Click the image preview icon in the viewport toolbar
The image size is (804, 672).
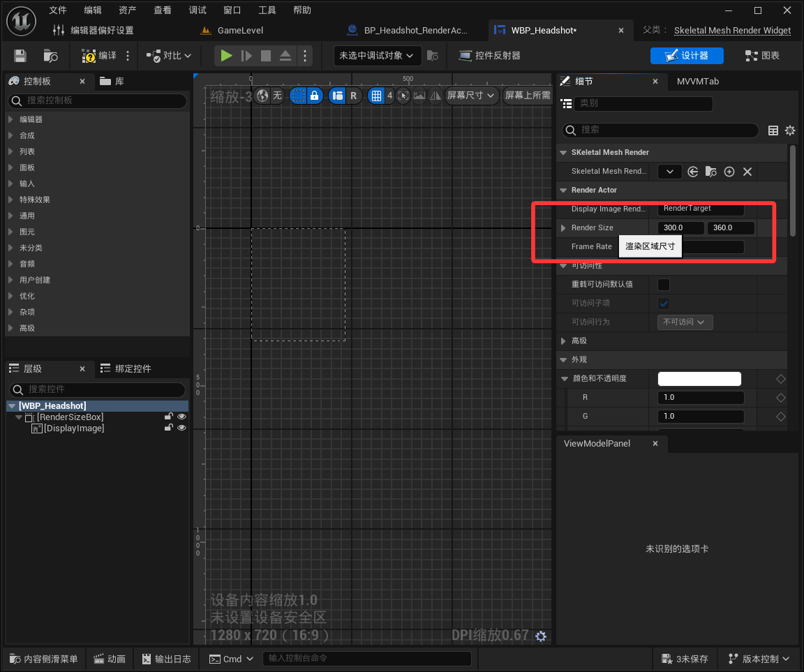click(x=419, y=96)
